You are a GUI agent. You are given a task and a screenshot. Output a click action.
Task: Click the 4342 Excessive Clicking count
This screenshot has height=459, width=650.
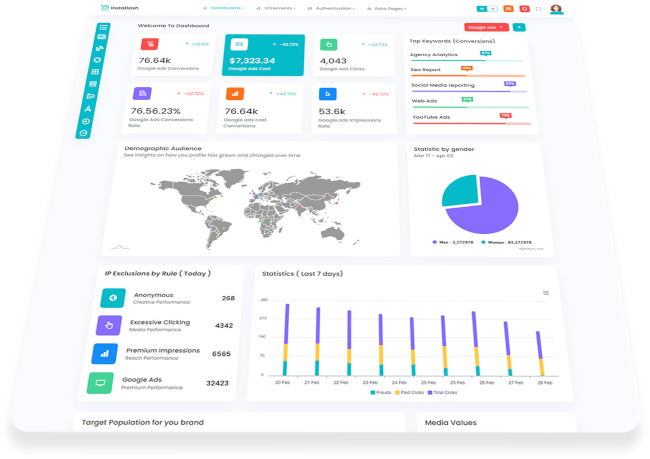224,325
